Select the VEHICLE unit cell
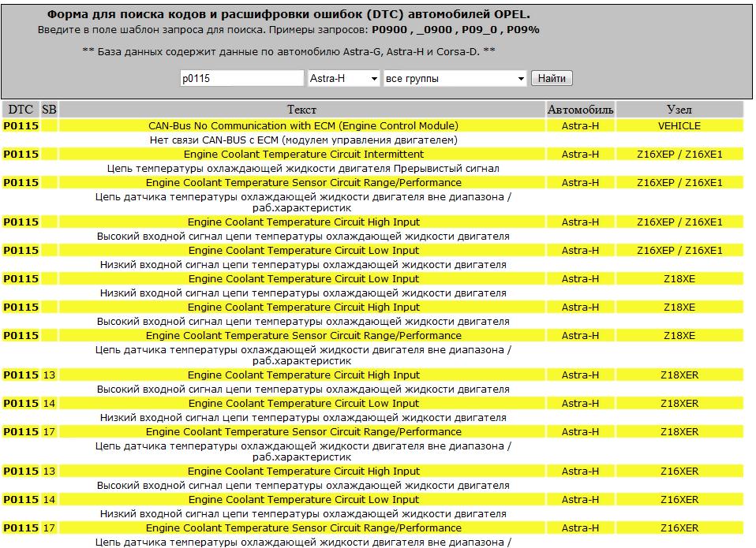The width and height of the screenshot is (756, 548). [x=679, y=125]
